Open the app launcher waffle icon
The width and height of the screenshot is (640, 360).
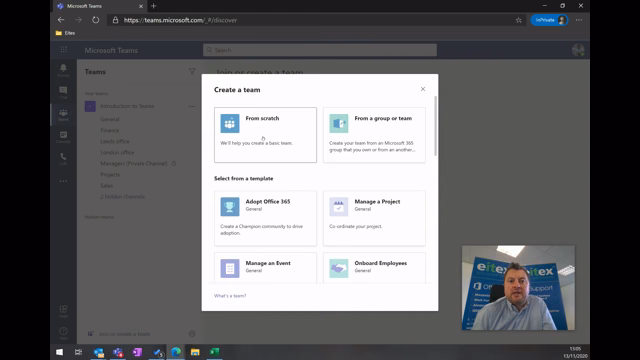[64, 50]
